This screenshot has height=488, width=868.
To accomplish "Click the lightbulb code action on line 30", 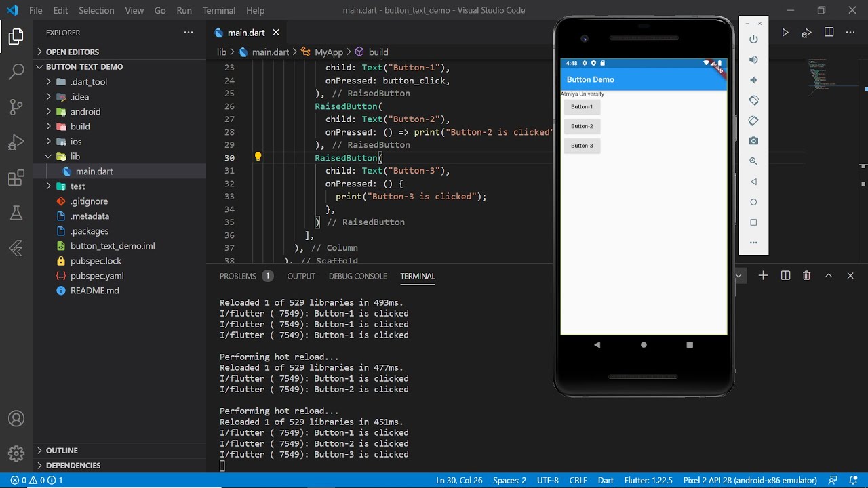I will [x=258, y=157].
